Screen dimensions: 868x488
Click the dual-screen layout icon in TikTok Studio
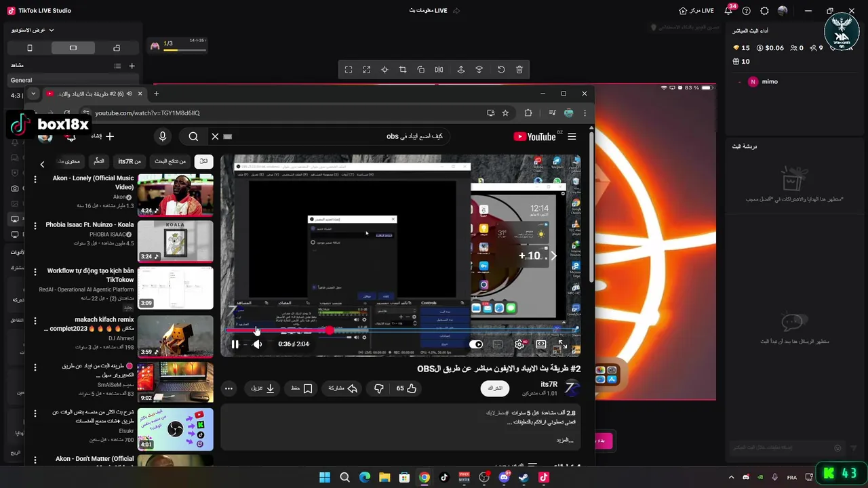click(x=117, y=48)
